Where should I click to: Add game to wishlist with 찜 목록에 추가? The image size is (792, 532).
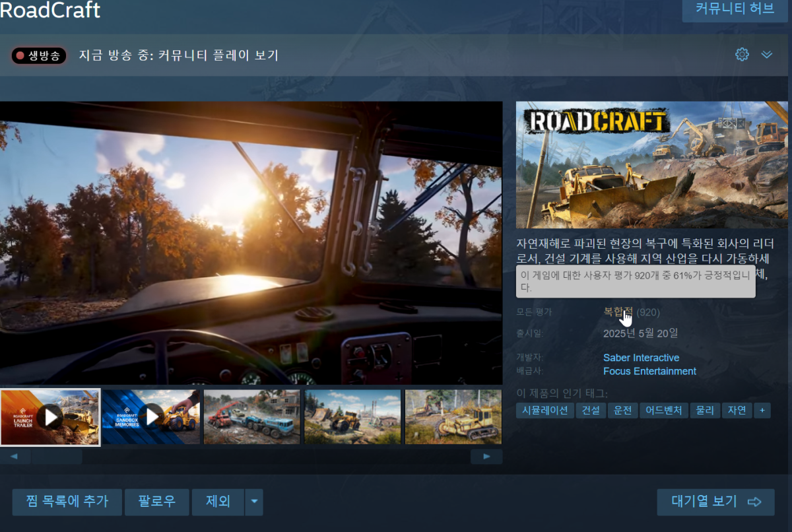point(67,502)
